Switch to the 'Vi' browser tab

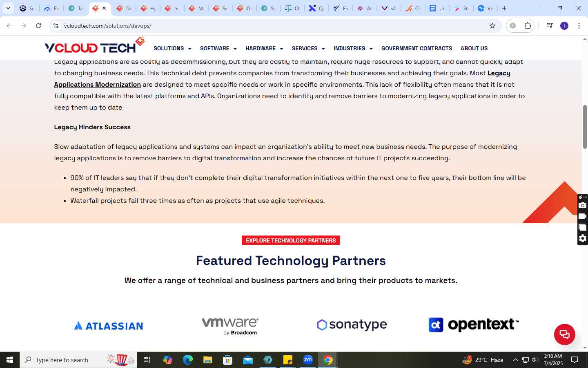tap(485, 8)
